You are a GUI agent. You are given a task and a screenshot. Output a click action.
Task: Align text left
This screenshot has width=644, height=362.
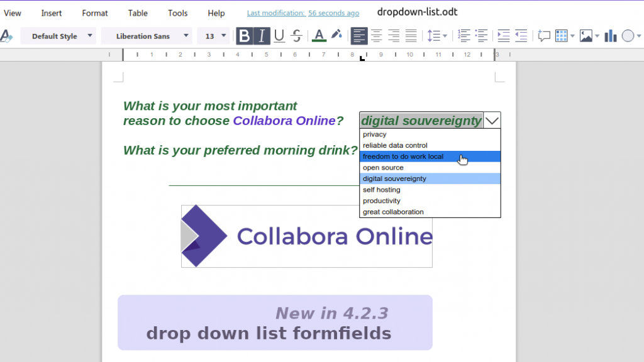click(x=358, y=36)
